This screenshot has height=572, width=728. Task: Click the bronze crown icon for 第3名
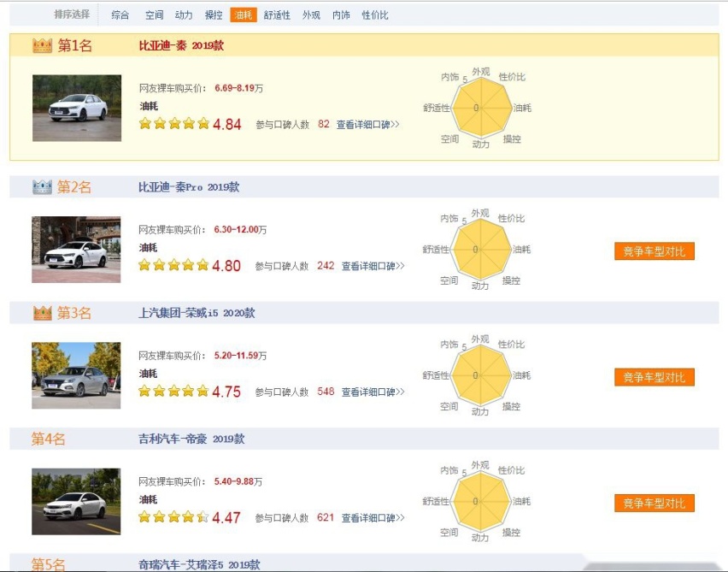(42, 313)
